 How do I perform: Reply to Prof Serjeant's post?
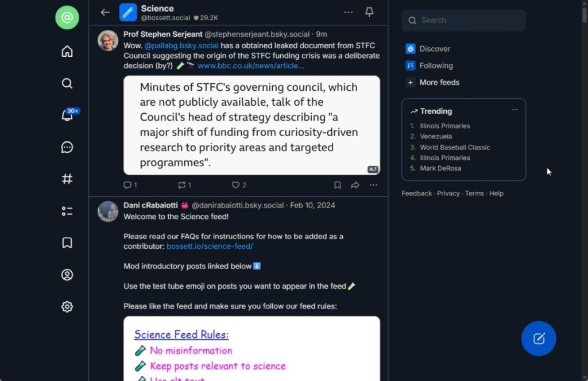point(127,185)
